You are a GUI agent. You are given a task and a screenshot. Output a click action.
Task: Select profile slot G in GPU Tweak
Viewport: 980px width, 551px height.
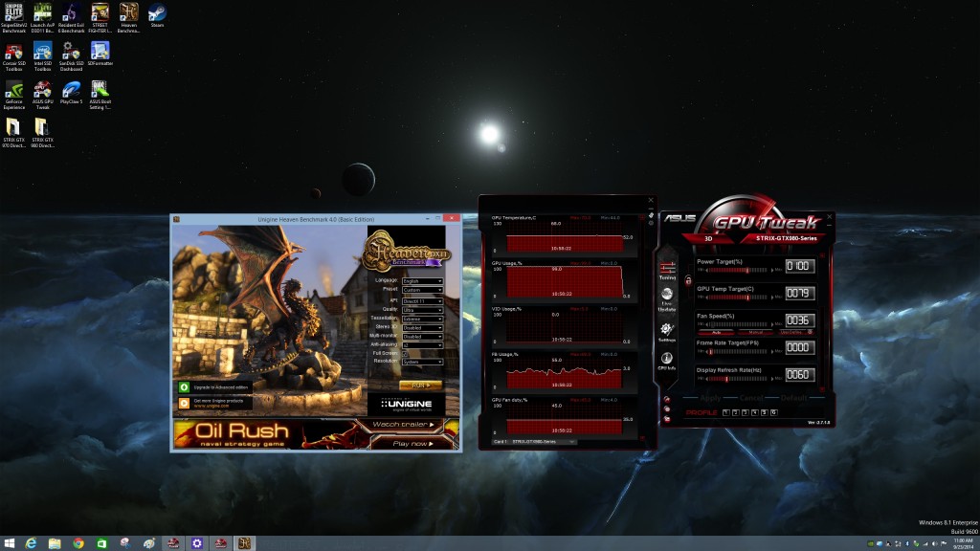point(773,413)
